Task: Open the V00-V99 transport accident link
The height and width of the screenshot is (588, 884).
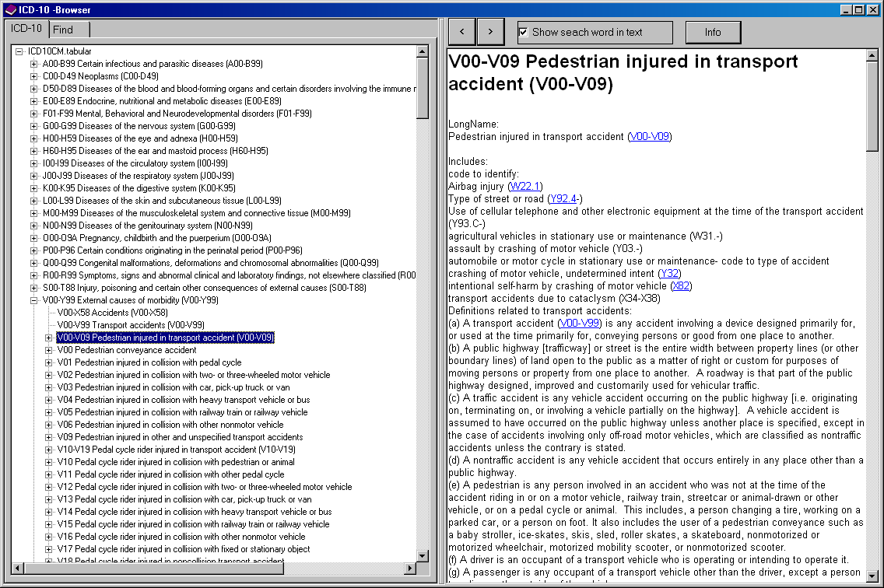Action: point(579,323)
